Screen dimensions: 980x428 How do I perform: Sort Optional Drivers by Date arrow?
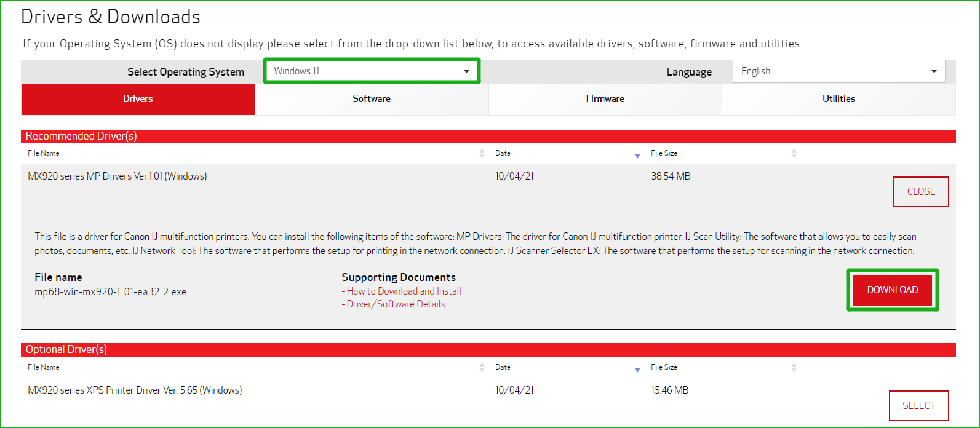(x=637, y=370)
